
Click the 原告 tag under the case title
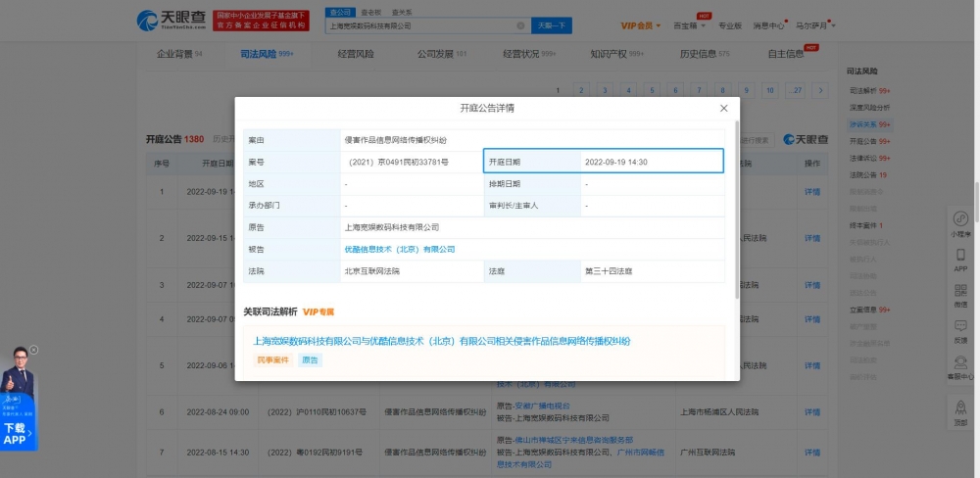[x=310, y=359]
